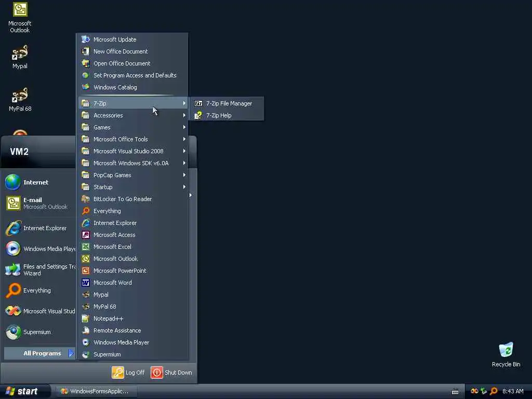This screenshot has width=532, height=399.
Task: Click the 8:43 AM system clock
Action: coord(513,391)
